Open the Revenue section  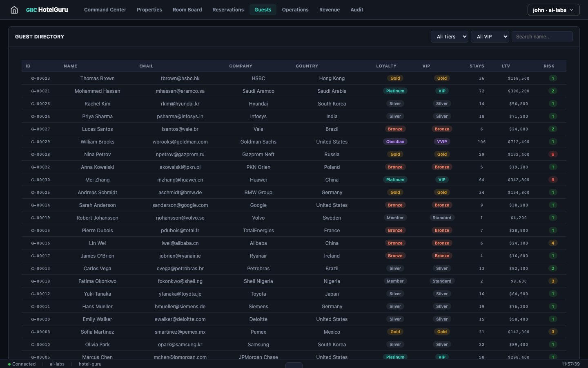click(x=330, y=9)
